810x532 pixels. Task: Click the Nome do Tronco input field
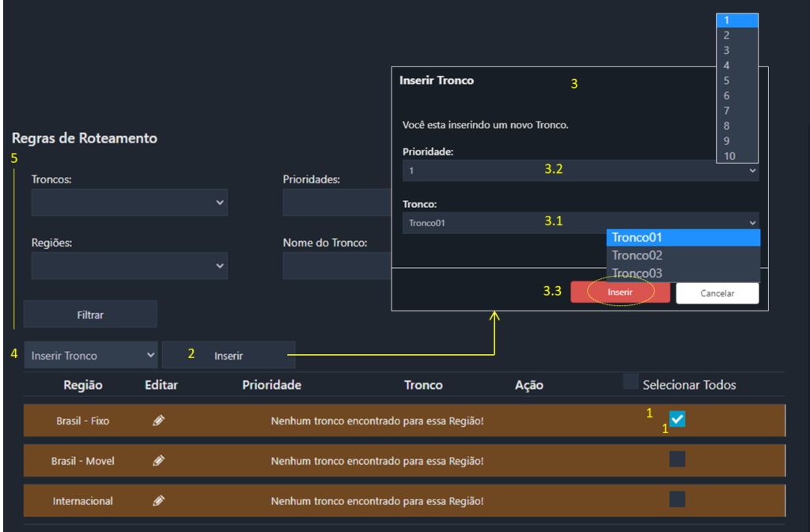(337, 266)
